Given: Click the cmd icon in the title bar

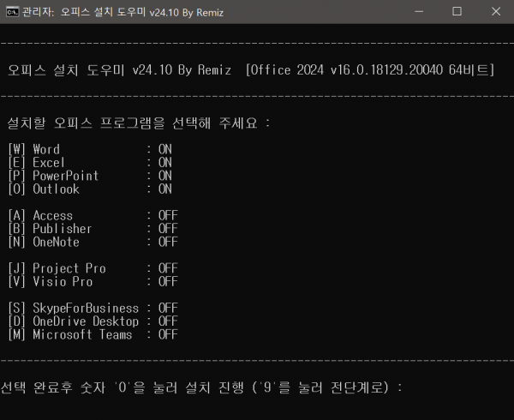Looking at the screenshot, I should pyautogui.click(x=13, y=12).
